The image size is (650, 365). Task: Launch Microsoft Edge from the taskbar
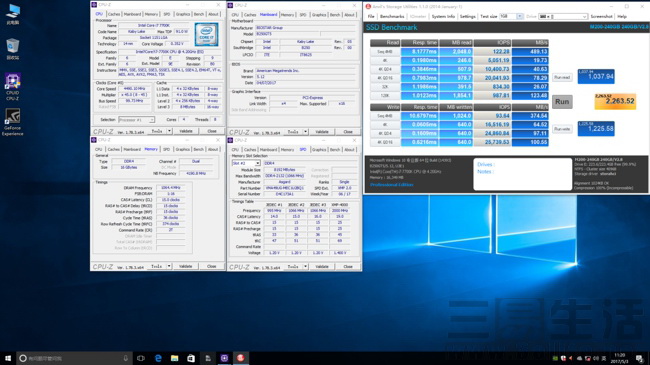[158, 358]
